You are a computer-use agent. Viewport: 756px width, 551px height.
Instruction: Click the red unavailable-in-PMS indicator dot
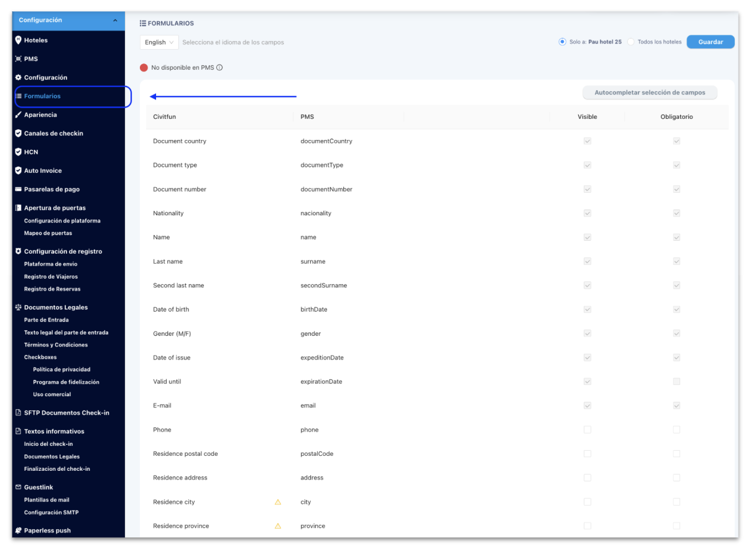144,67
